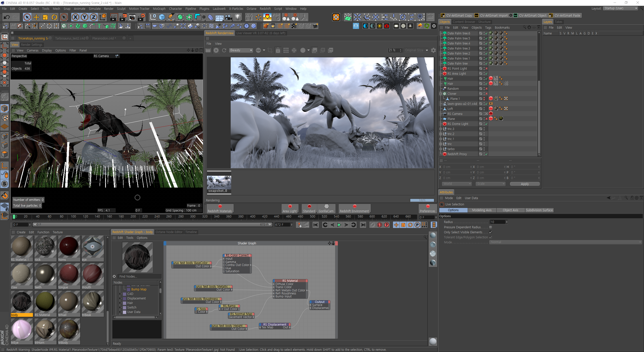
Task: Toggle visibility dots of RS Area Light
Action: click(x=484, y=73)
